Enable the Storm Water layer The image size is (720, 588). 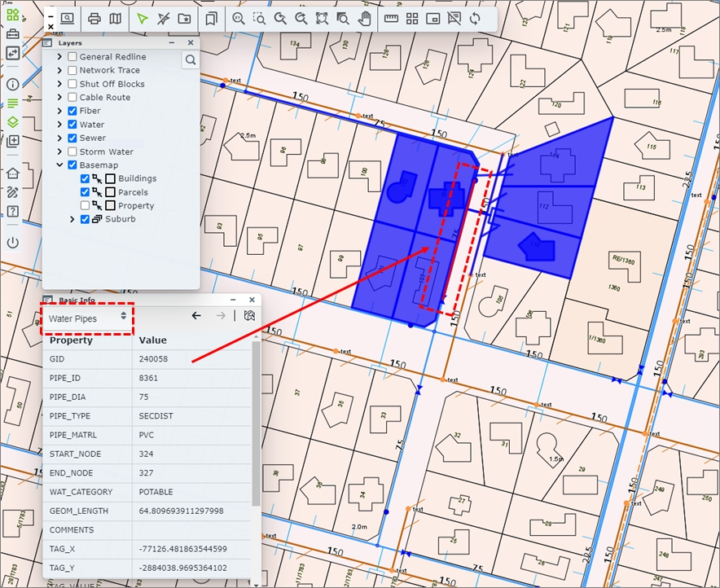click(x=72, y=151)
